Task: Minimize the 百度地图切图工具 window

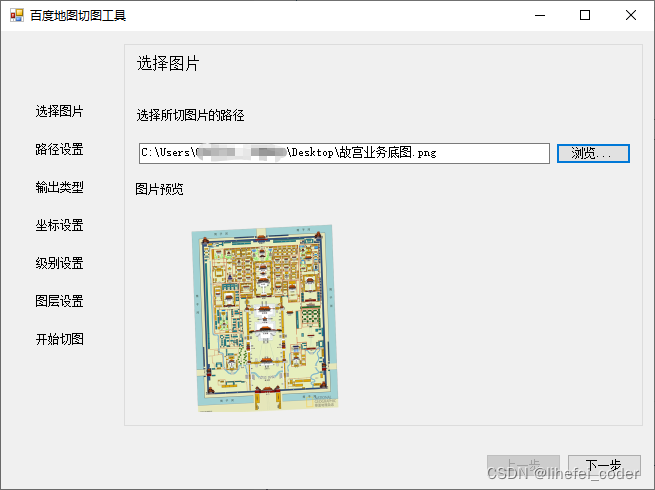Action: [x=540, y=15]
